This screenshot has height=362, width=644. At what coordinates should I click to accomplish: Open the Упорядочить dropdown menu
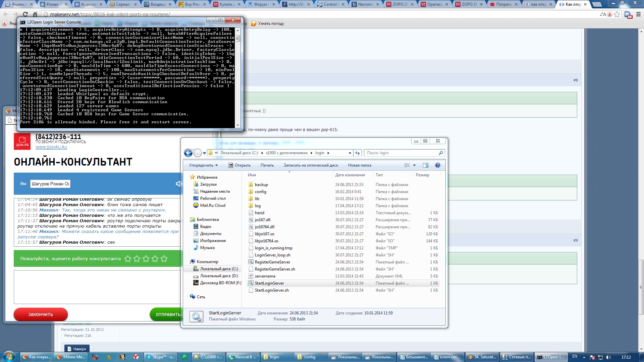point(203,165)
